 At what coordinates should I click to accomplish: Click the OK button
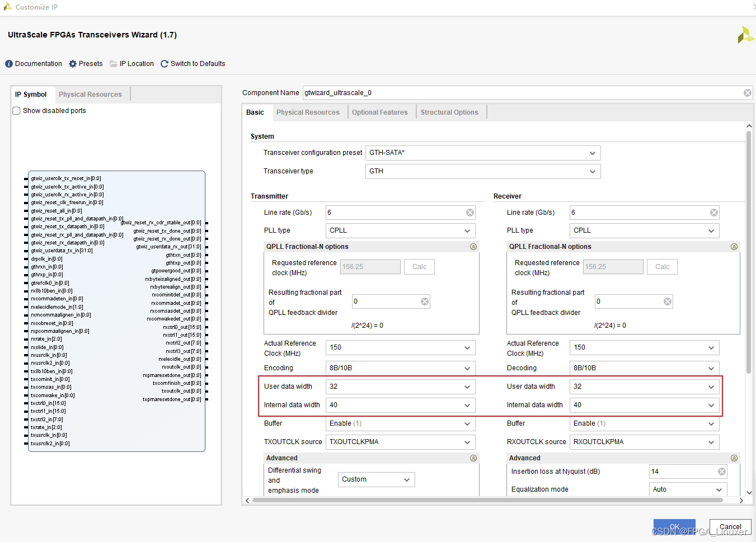pos(674,527)
